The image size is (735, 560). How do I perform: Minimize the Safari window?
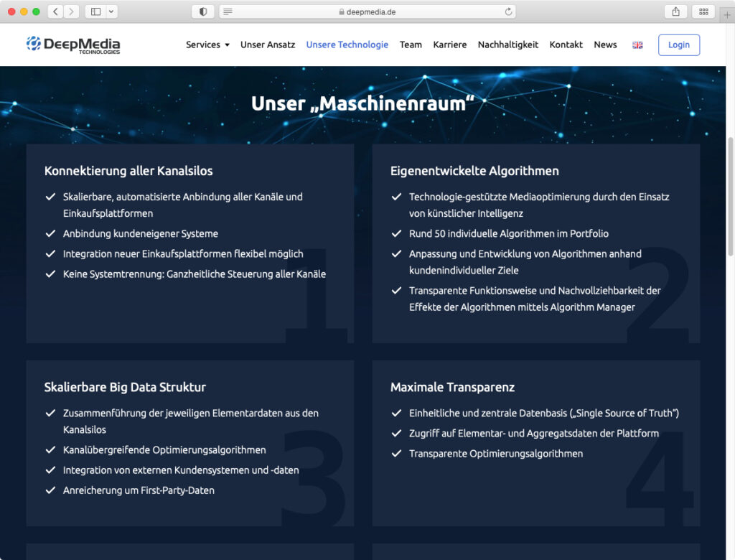[24, 11]
